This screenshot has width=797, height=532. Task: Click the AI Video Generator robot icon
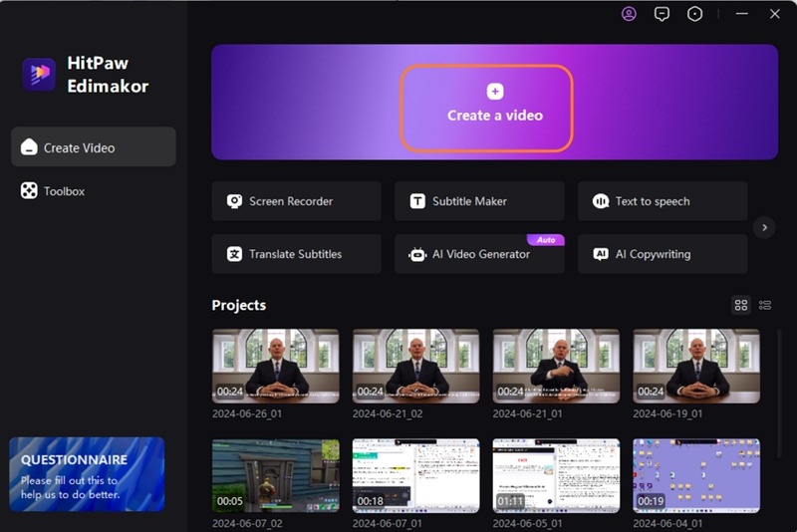click(417, 255)
